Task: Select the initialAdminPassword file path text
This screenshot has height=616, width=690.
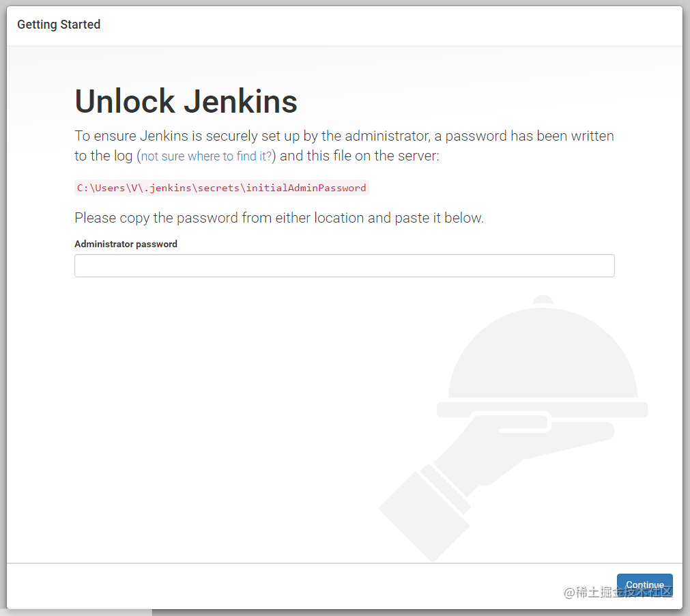Action: 221,188
